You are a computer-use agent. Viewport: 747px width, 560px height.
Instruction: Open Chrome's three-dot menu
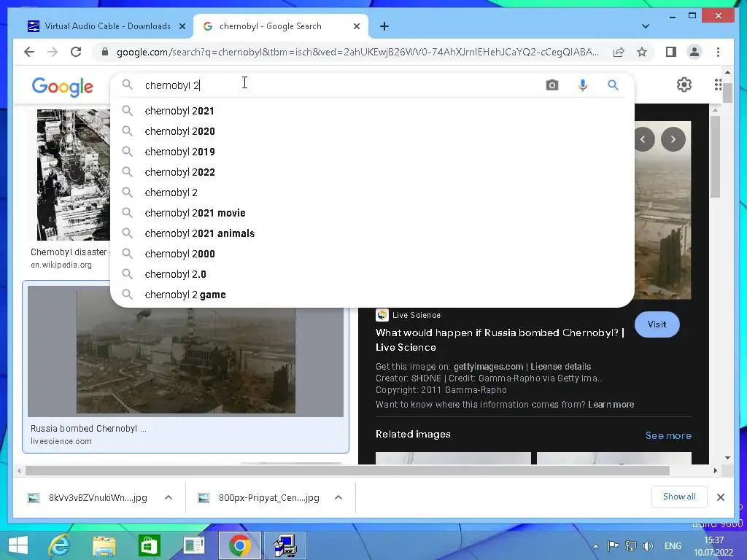(x=718, y=52)
